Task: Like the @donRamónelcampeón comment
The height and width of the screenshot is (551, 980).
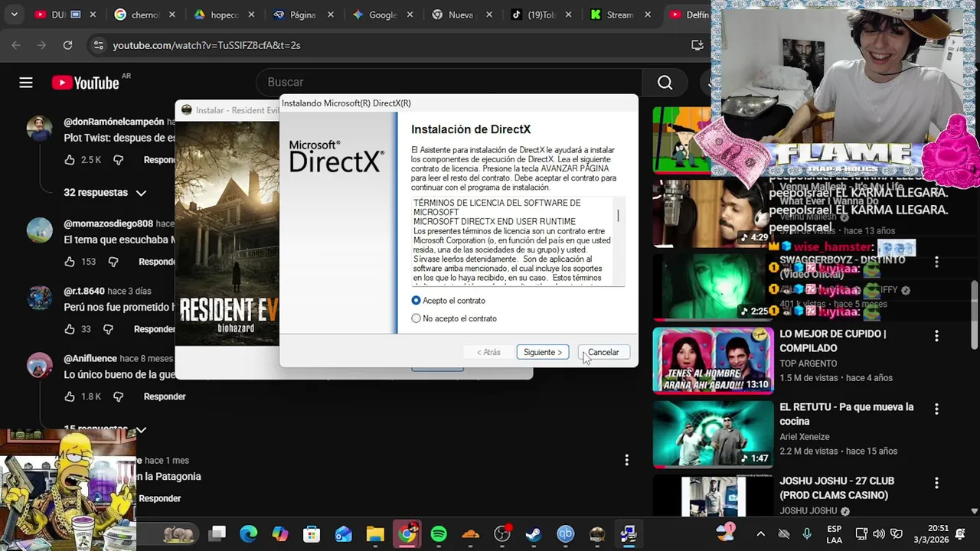Action: [70, 160]
